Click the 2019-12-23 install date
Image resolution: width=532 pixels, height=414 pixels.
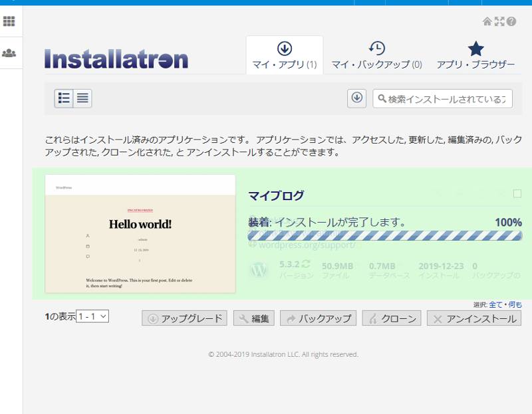(x=441, y=266)
